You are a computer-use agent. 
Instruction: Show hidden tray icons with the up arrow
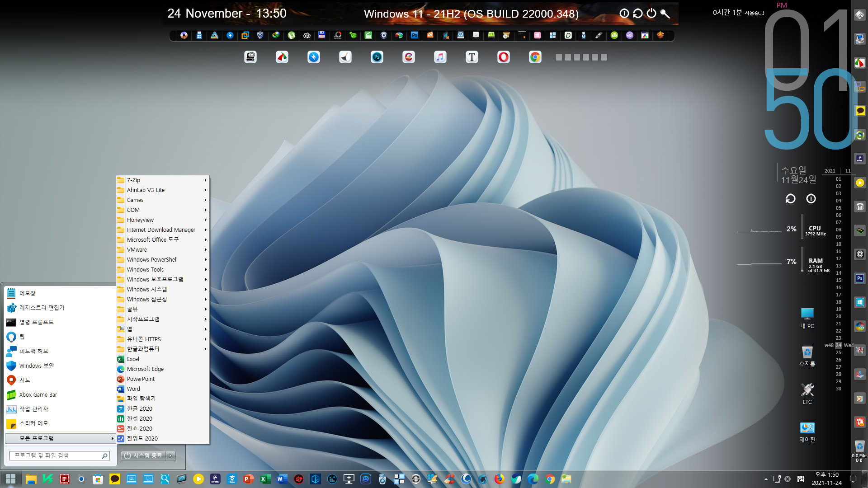point(766,479)
